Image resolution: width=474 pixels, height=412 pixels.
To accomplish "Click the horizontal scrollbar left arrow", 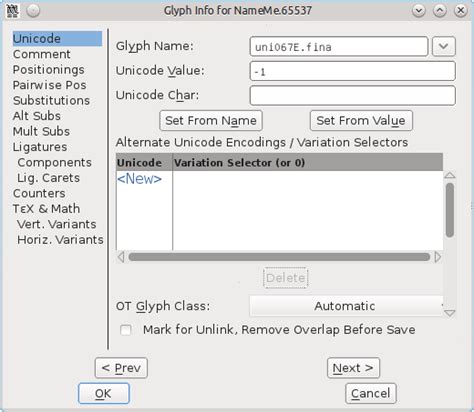I will click(121, 257).
